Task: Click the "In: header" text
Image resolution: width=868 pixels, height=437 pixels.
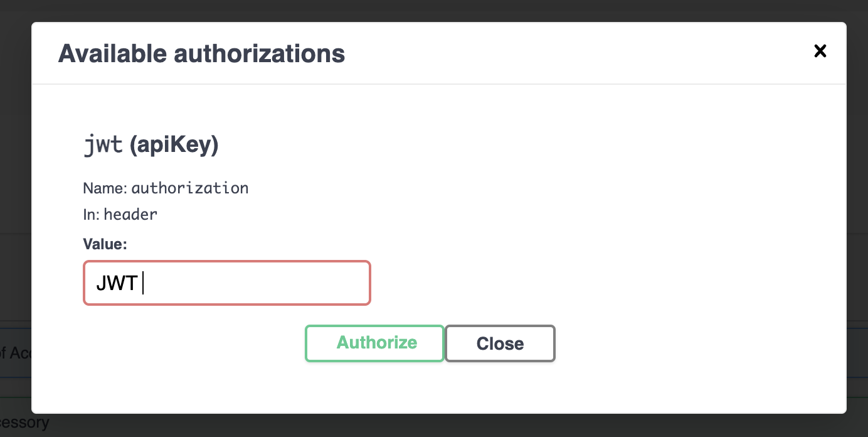Action: click(x=120, y=214)
